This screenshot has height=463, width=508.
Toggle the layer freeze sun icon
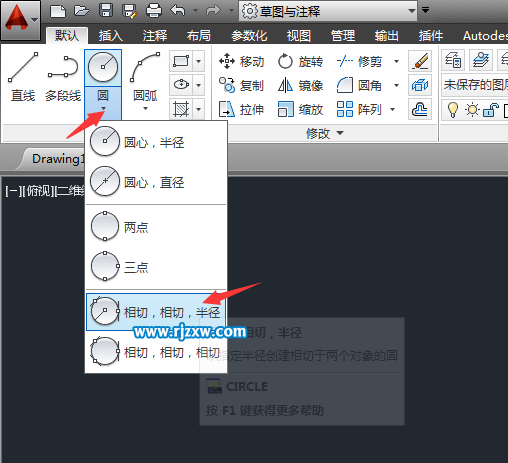472,109
